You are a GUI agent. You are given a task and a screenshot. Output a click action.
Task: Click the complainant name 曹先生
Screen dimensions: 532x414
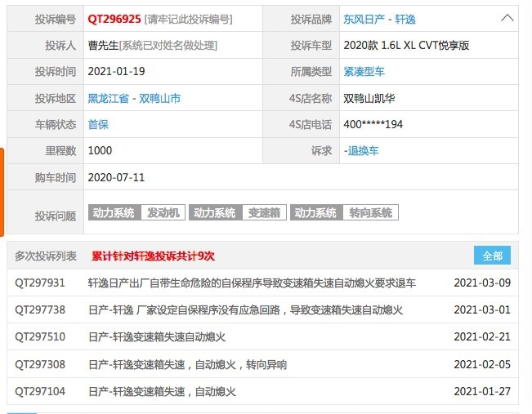[103, 45]
